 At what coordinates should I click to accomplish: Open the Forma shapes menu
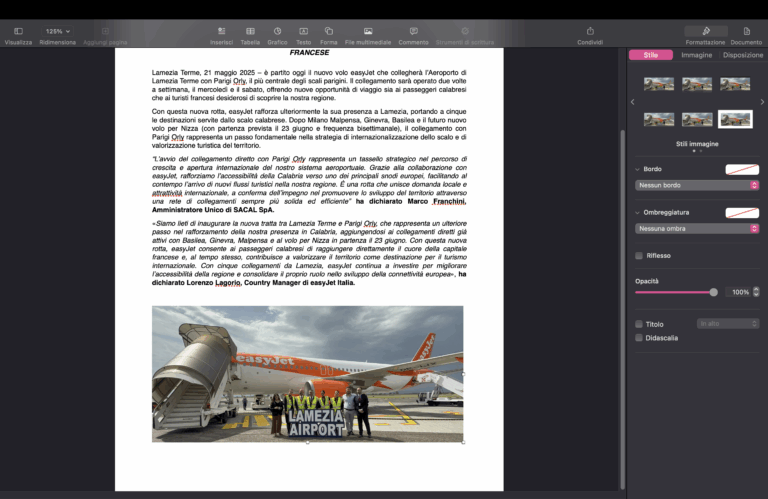[329, 31]
